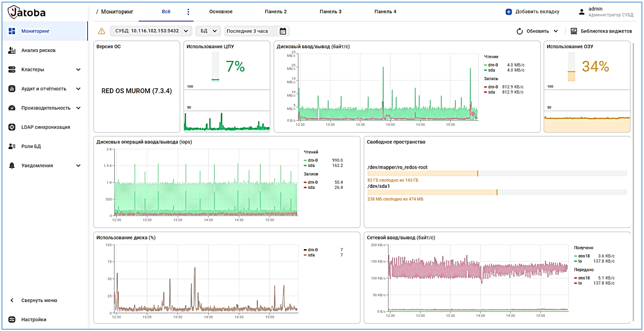Open Библиотека виджетов

(x=601, y=31)
